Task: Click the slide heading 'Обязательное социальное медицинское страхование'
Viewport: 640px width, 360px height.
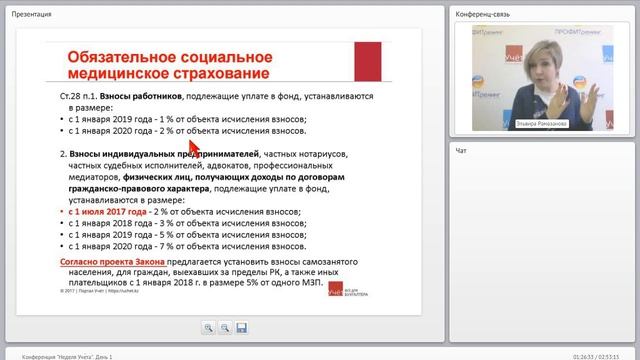Action: coord(170,65)
